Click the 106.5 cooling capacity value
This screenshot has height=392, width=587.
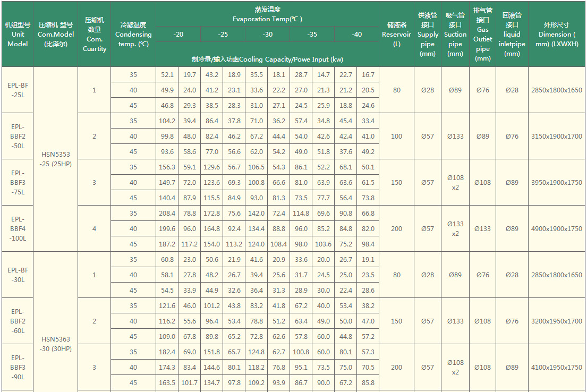point(257,167)
